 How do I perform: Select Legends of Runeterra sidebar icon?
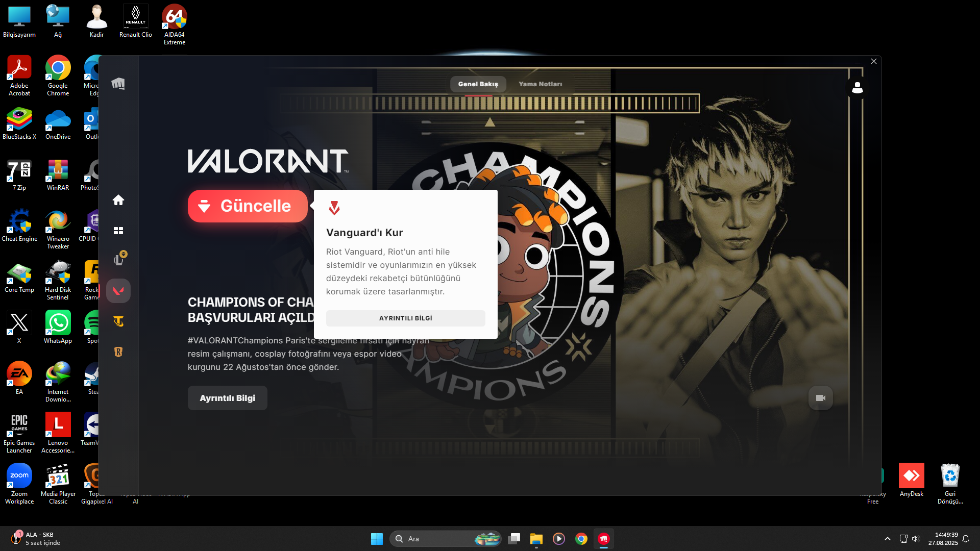pos(118,352)
